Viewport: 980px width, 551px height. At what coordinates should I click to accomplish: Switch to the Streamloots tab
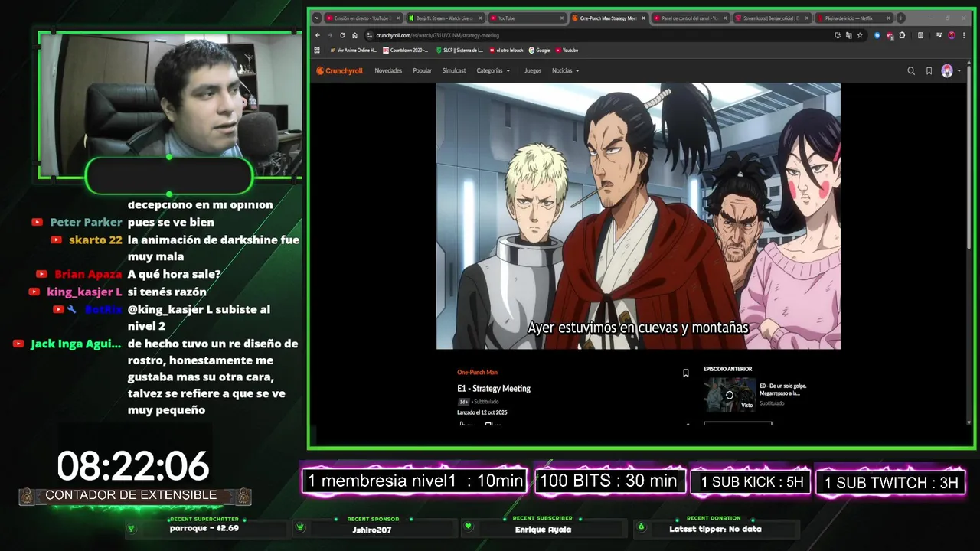pos(772,18)
